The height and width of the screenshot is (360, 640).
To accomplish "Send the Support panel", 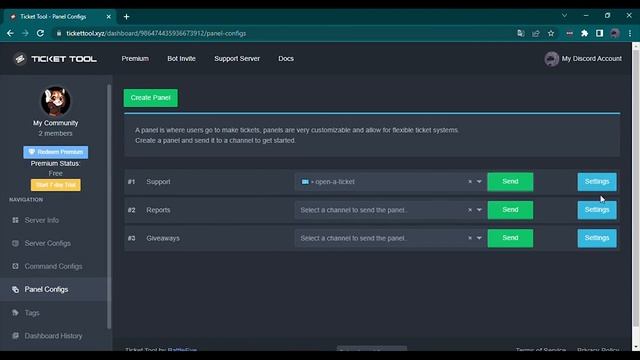I will point(510,182).
